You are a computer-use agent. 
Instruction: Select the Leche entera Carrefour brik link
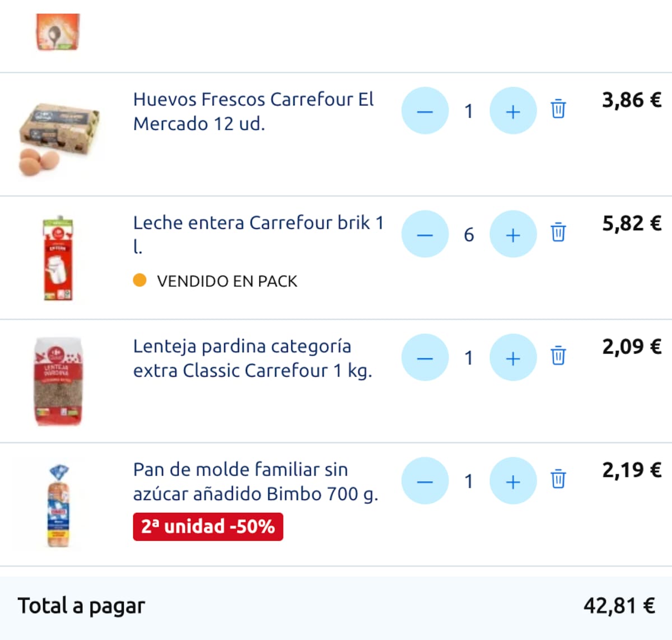[x=258, y=234]
